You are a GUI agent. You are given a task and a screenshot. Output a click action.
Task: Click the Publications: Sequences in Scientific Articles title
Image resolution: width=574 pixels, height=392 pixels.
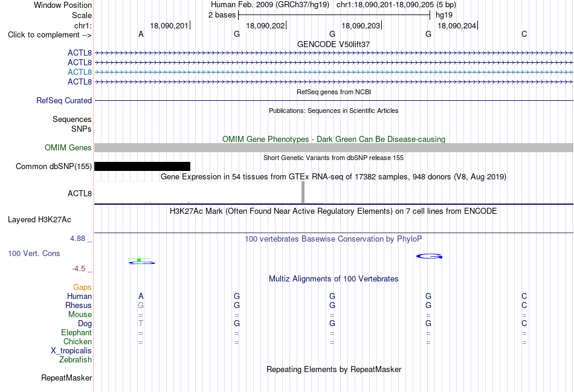[x=334, y=111]
